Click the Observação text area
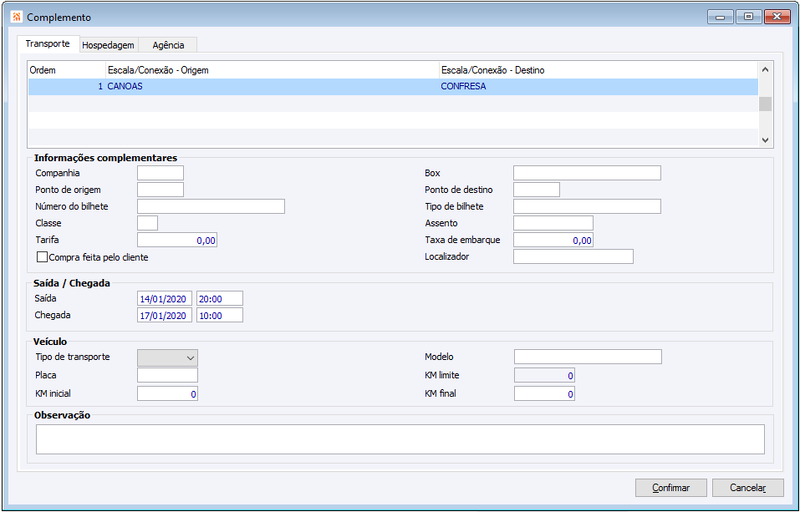Viewport: 800px width, 512px height. coord(400,439)
